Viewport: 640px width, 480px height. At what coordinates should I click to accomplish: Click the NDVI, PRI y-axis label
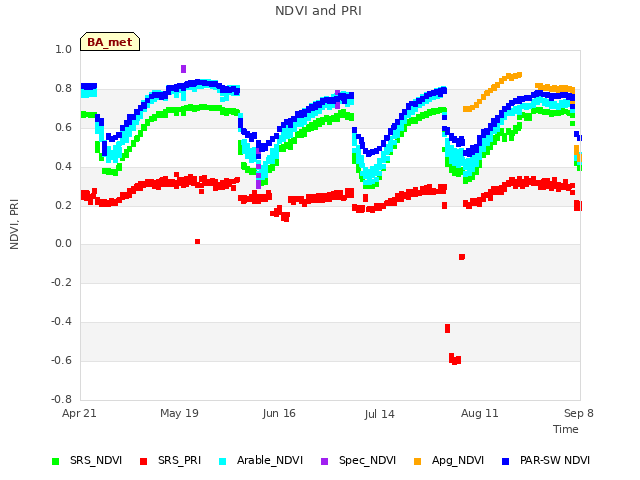pos(14,224)
